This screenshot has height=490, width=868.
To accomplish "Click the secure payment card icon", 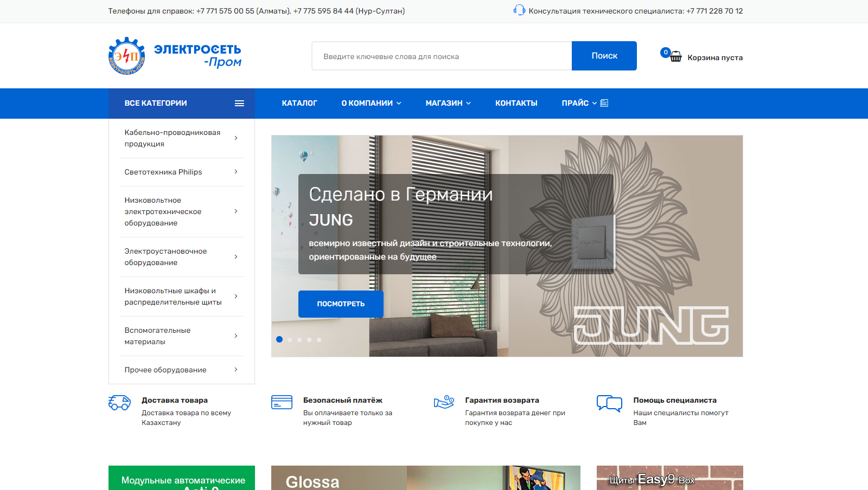I will [x=282, y=402].
